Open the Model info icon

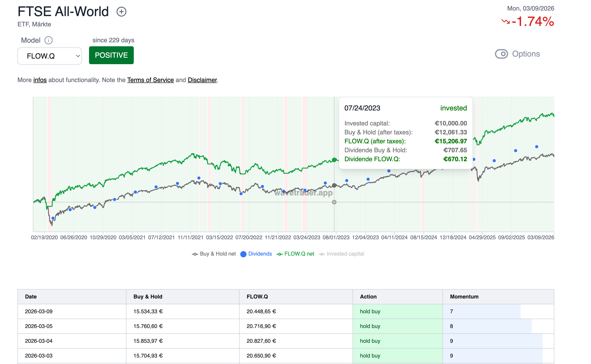coord(48,40)
